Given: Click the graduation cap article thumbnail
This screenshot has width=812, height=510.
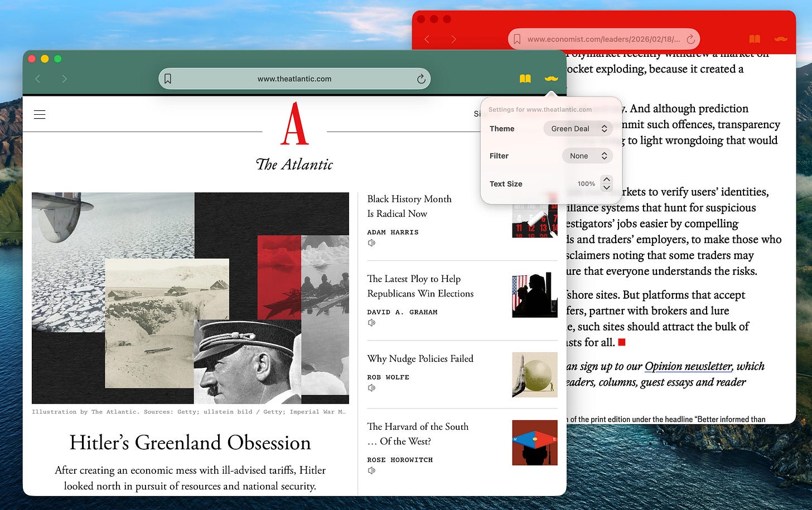Looking at the screenshot, I should [535, 443].
